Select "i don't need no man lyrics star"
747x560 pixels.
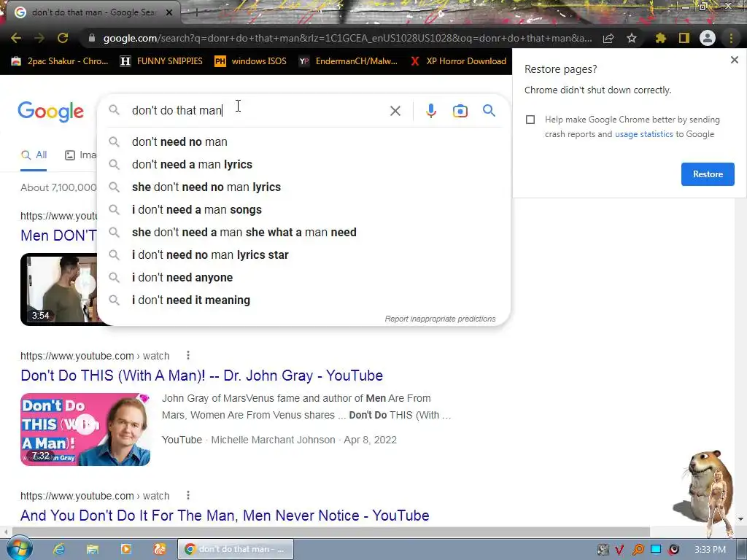tap(304, 254)
